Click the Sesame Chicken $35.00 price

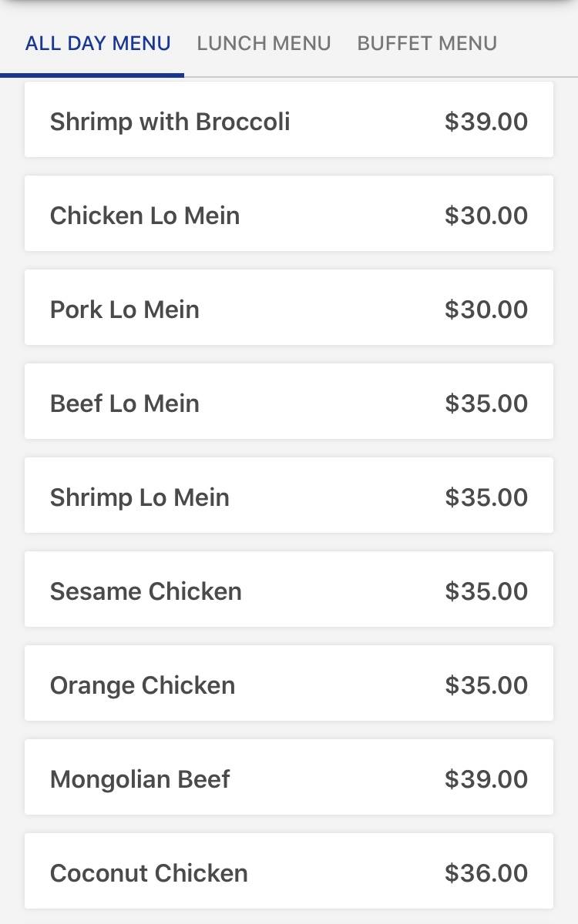[486, 591]
